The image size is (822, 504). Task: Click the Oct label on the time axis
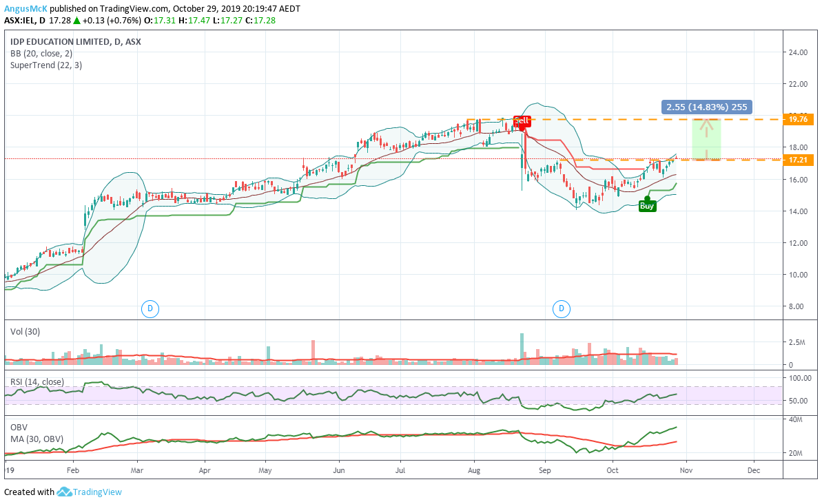click(x=613, y=470)
